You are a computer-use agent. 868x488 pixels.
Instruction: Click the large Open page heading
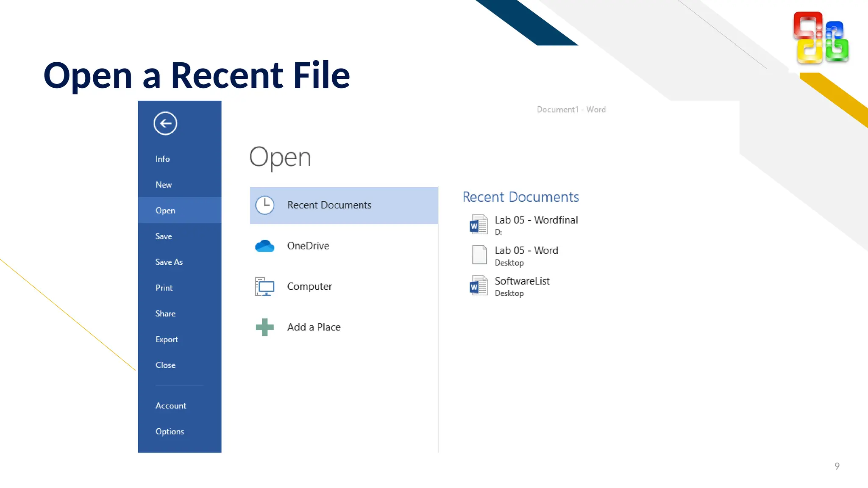280,158
